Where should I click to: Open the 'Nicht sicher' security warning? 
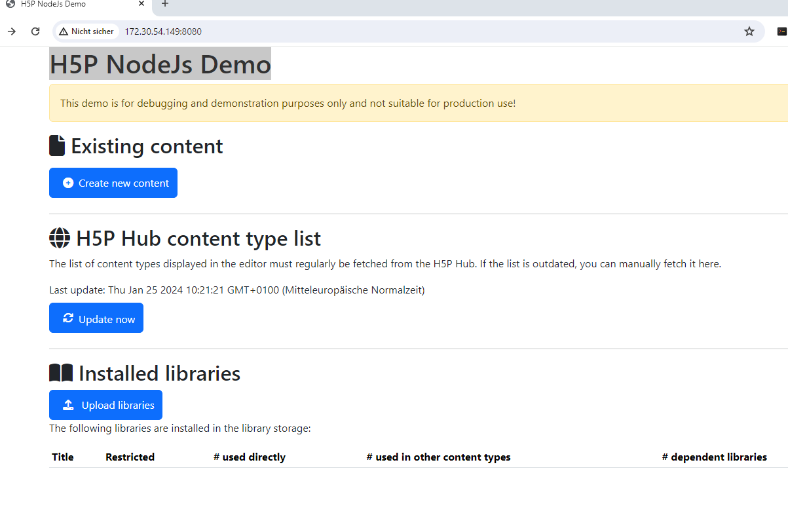pos(86,31)
